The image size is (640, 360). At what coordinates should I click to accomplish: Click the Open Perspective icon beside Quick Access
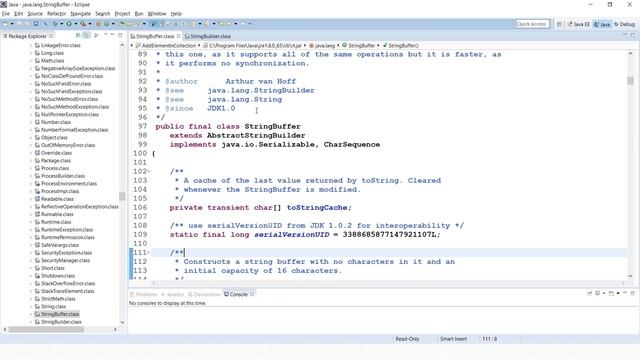pos(560,24)
